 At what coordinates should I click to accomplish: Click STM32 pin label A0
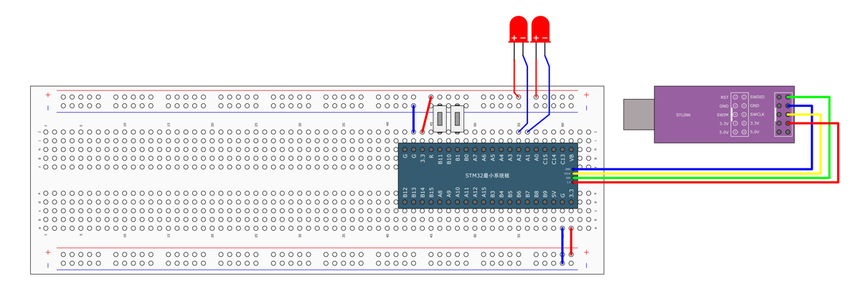537,158
